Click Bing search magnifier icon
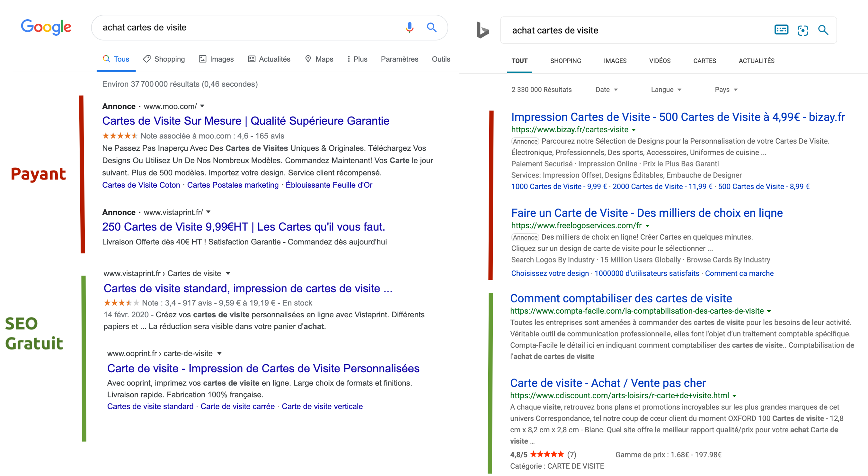Image resolution: width=868 pixels, height=476 pixels. 823,30
